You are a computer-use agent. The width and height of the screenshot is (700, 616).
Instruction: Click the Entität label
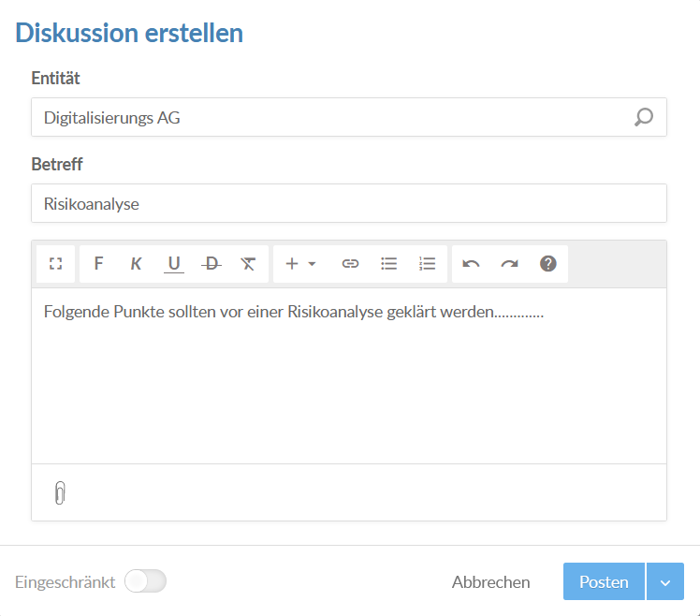click(55, 79)
